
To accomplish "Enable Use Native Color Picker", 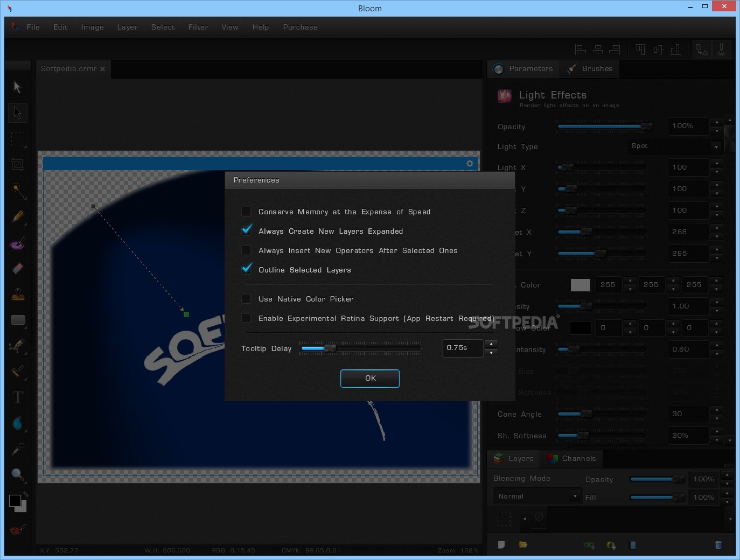I will click(246, 299).
